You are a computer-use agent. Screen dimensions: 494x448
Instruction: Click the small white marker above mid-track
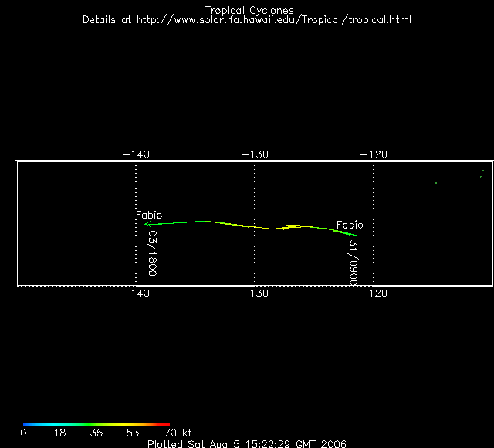292,225
